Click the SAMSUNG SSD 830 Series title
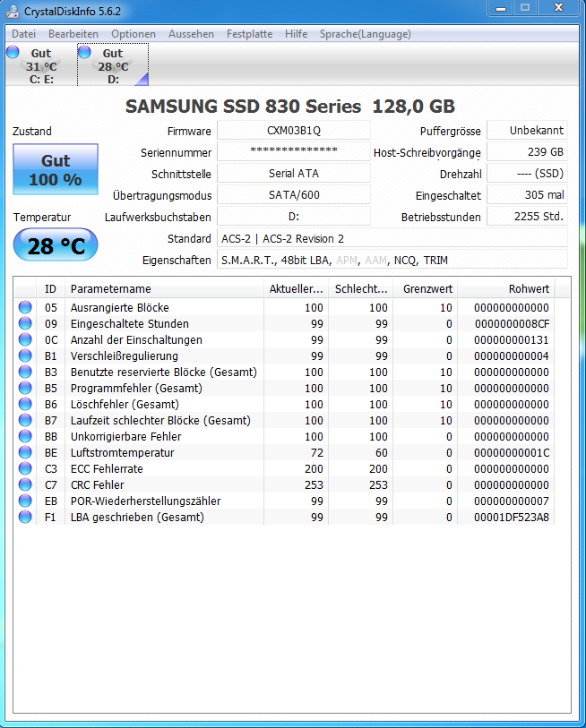Viewport: 586px width, 728px height. coord(290,107)
